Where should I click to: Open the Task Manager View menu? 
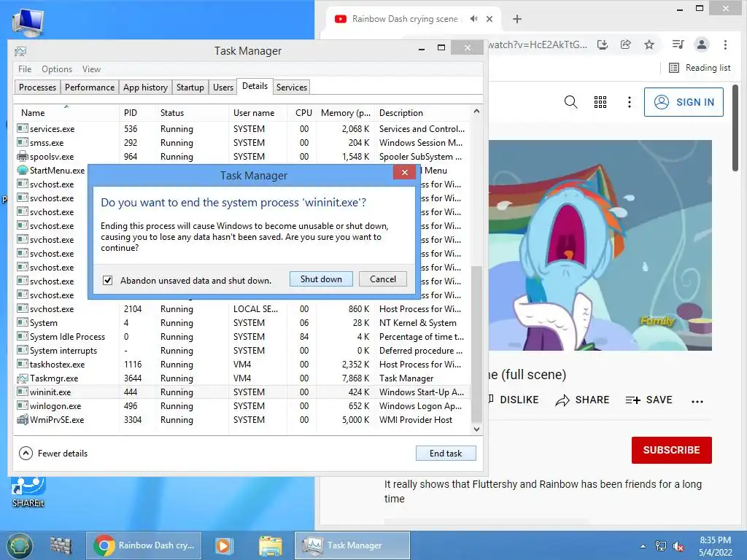pos(91,69)
